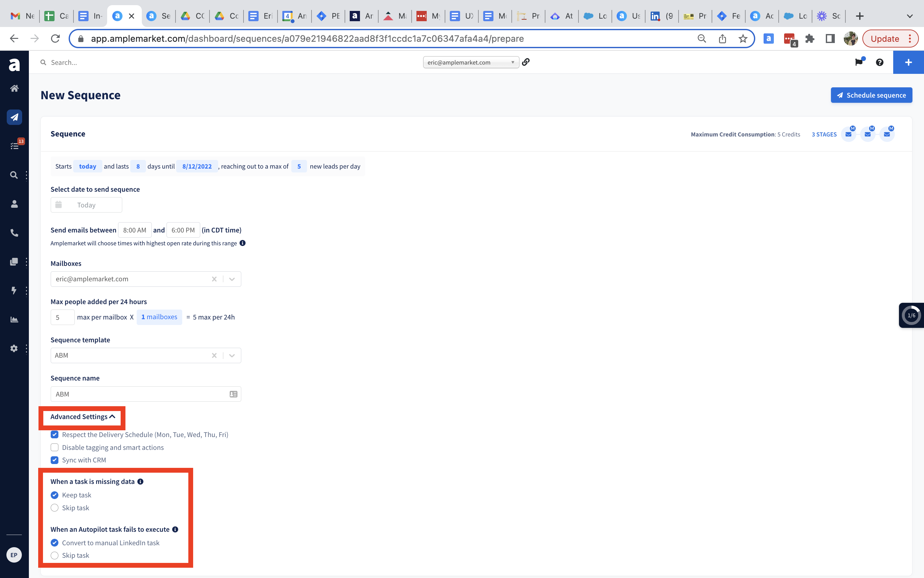Click the browser address bar URL
The image size is (924, 578).
[x=307, y=39]
